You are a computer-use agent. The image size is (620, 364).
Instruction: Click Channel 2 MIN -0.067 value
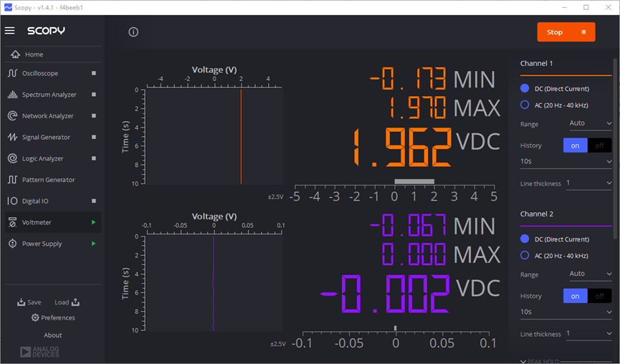(x=408, y=225)
